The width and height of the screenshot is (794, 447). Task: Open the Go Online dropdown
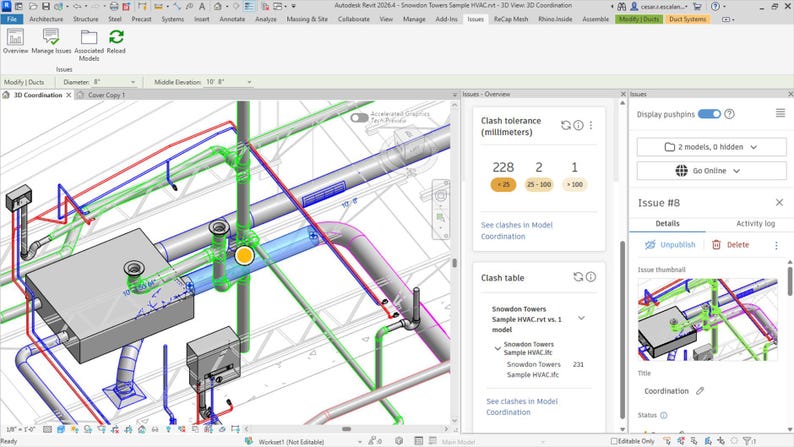click(711, 171)
